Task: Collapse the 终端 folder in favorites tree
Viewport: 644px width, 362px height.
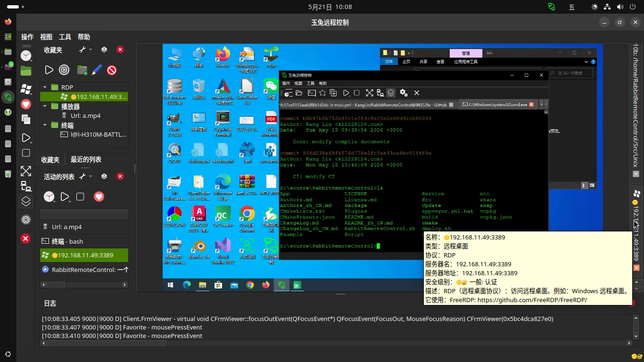Action: point(45,125)
